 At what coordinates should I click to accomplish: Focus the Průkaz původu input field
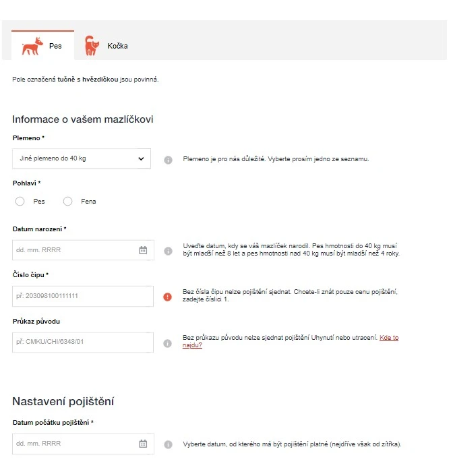coord(83,342)
